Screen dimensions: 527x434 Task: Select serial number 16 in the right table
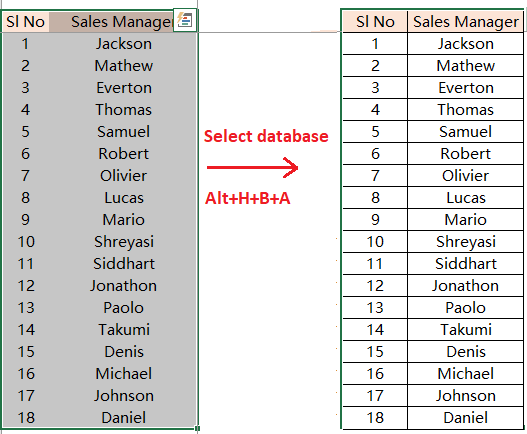click(375, 373)
